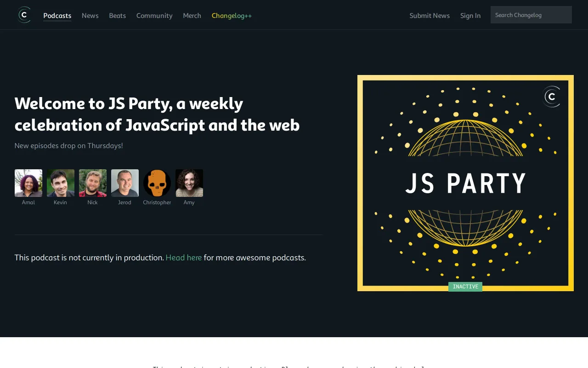The width and height of the screenshot is (588, 368).
Task: Click the Welcome to JS Party heading
Action: pyautogui.click(x=157, y=114)
